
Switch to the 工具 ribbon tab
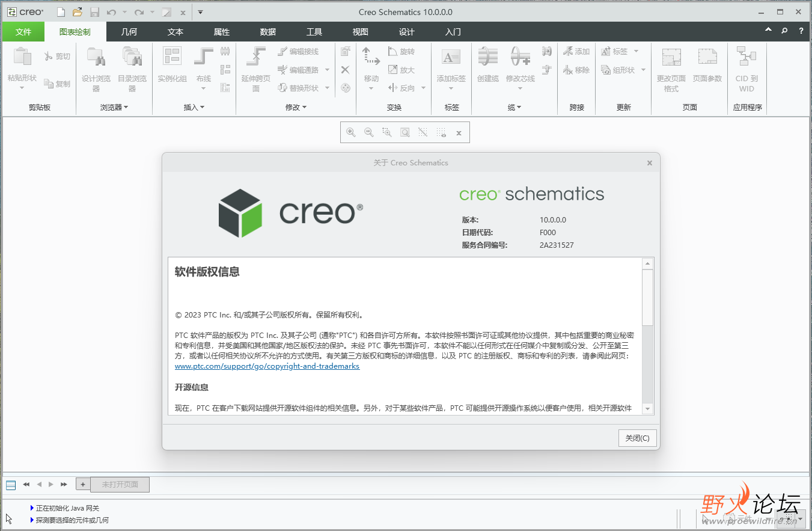tap(314, 32)
